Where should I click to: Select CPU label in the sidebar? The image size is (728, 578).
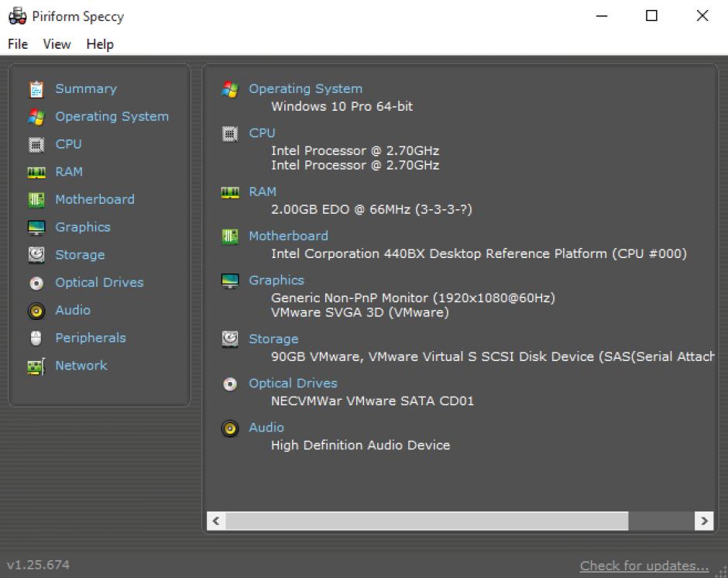pyautogui.click(x=68, y=144)
